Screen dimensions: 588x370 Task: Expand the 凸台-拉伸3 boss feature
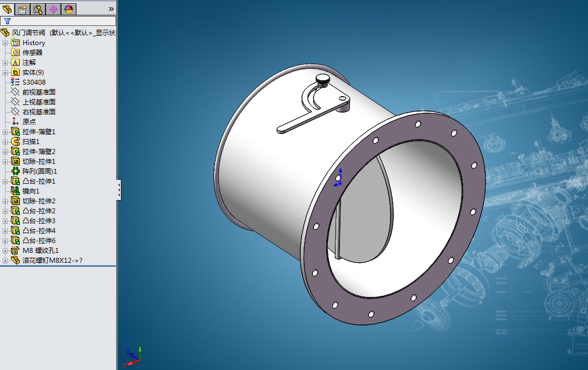[5, 221]
